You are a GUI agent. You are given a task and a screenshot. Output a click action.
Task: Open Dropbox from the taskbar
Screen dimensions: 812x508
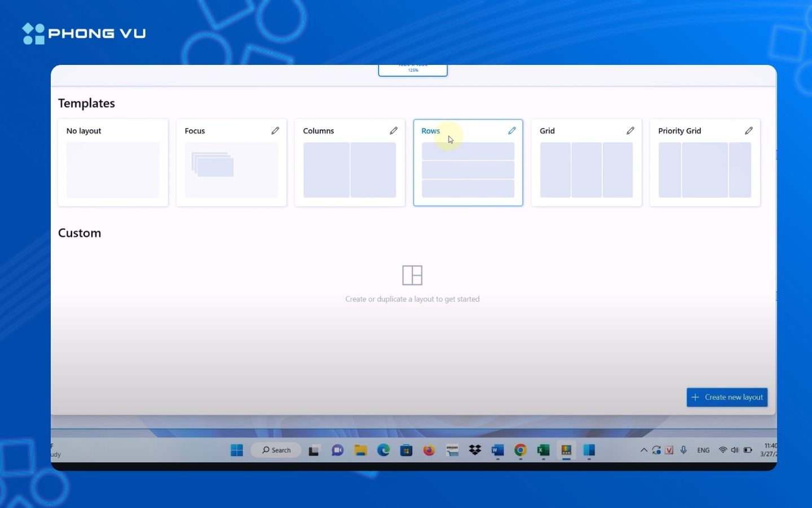(x=475, y=450)
